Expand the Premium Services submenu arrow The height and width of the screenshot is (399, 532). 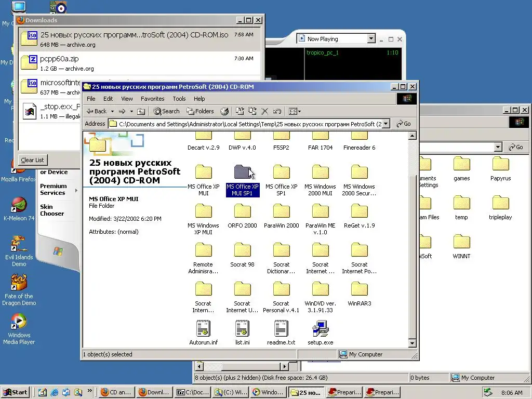(76, 190)
